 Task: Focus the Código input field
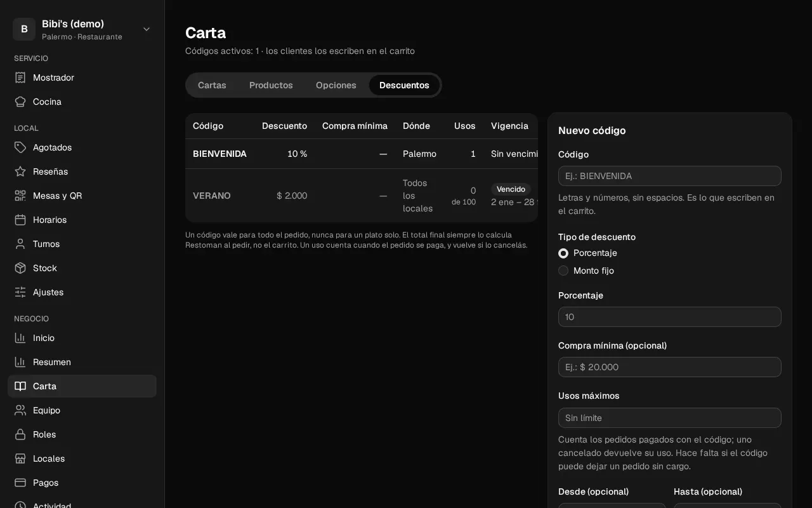pyautogui.click(x=670, y=176)
